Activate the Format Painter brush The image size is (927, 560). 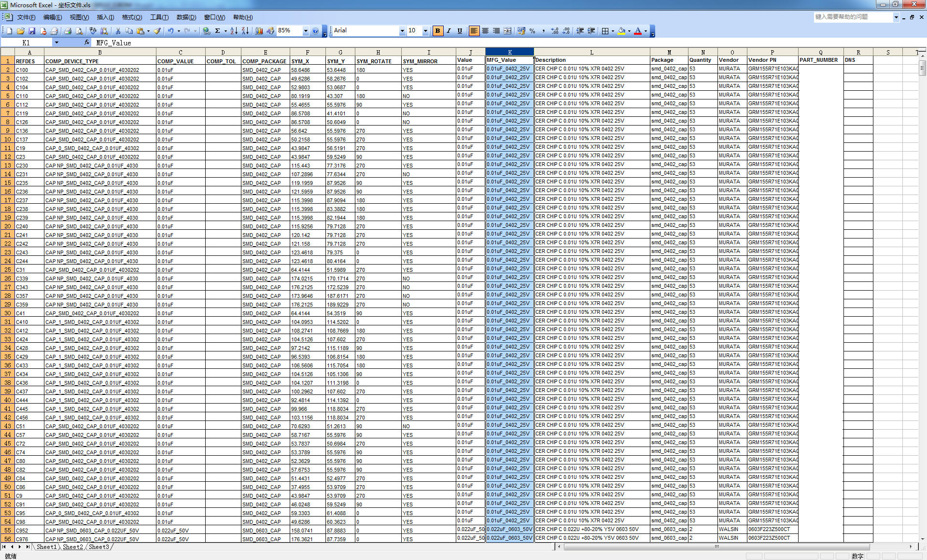tap(157, 31)
